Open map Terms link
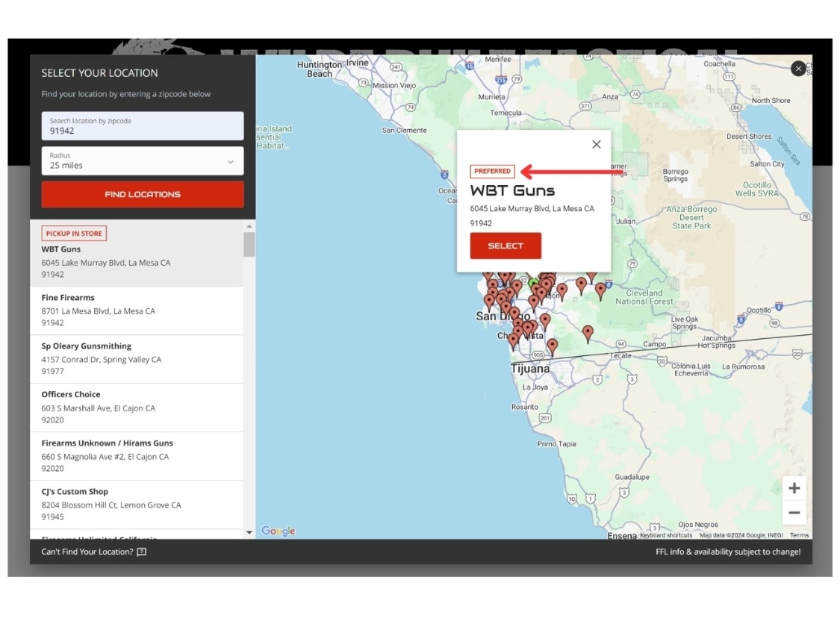The height and width of the screenshot is (630, 840). coord(799,535)
